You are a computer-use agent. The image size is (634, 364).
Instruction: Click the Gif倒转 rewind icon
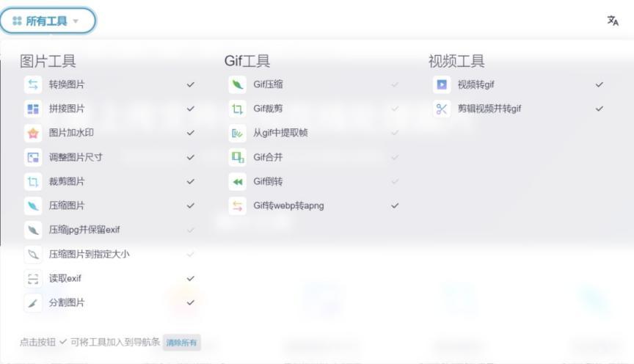pos(237,181)
